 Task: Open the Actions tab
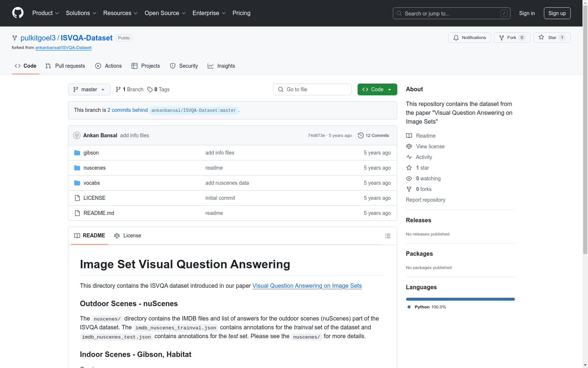click(x=108, y=66)
